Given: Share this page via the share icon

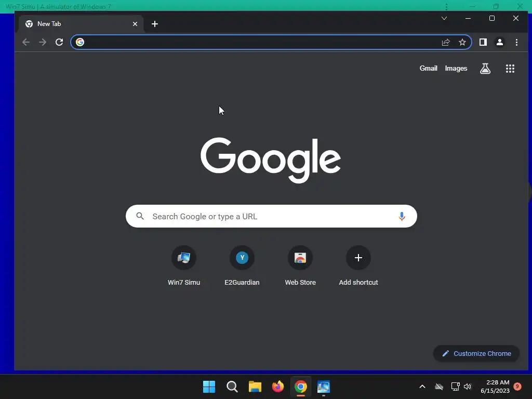Looking at the screenshot, I should (x=445, y=42).
